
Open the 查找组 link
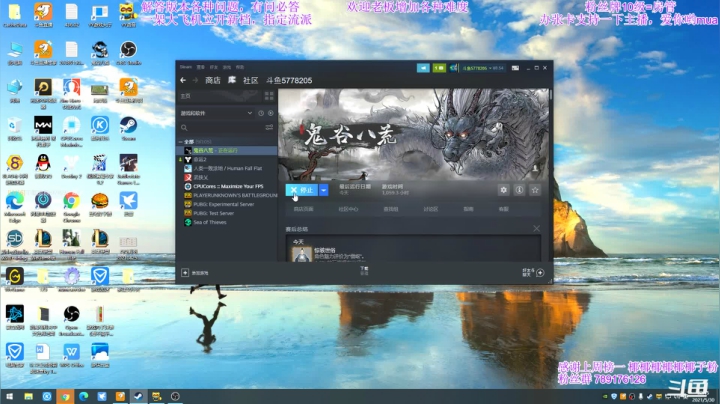pos(391,209)
